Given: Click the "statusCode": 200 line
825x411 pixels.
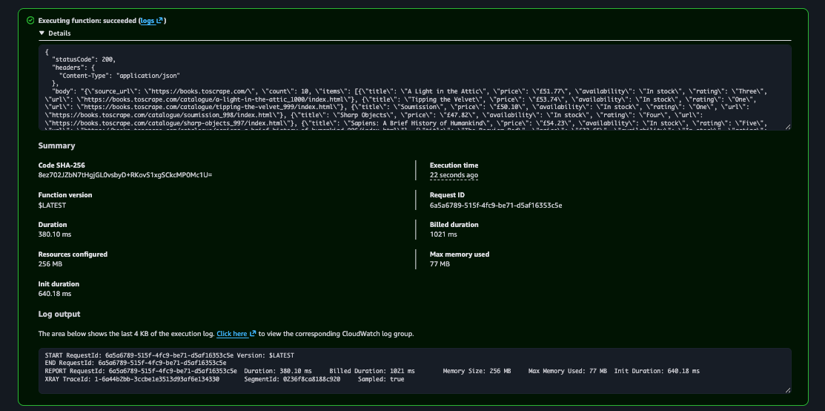Looking at the screenshot, I should 84,59.
